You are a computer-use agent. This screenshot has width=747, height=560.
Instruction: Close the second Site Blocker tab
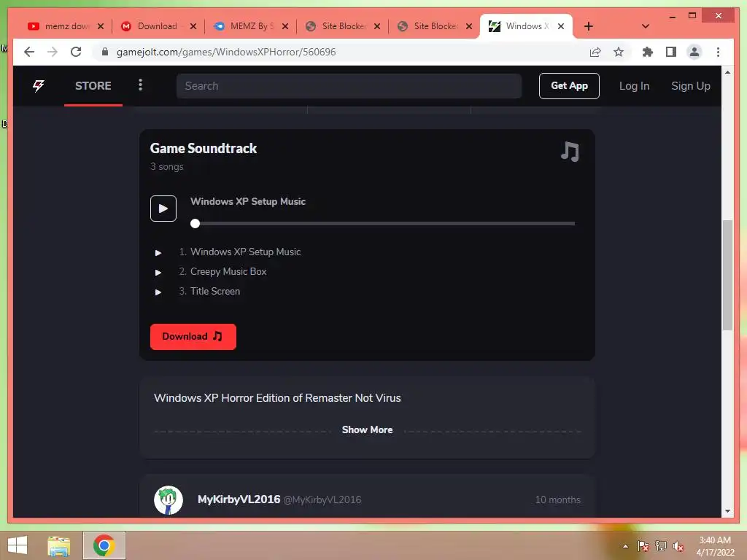point(469,26)
